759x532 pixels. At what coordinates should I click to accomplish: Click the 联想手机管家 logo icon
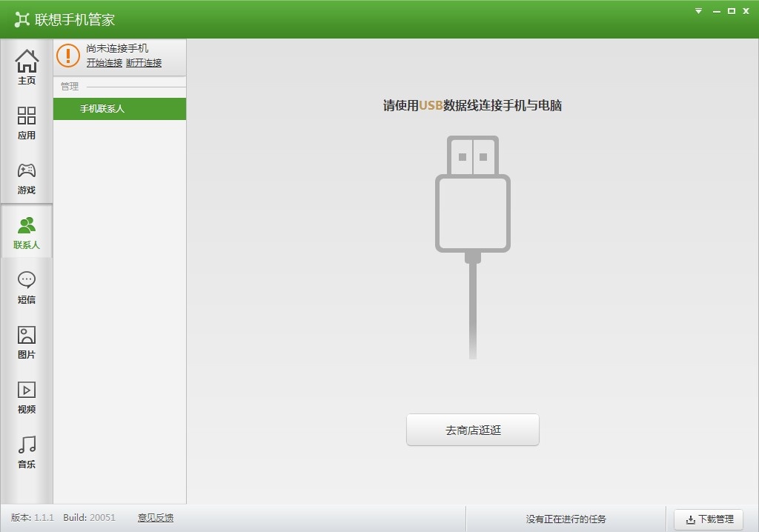pos(21,19)
